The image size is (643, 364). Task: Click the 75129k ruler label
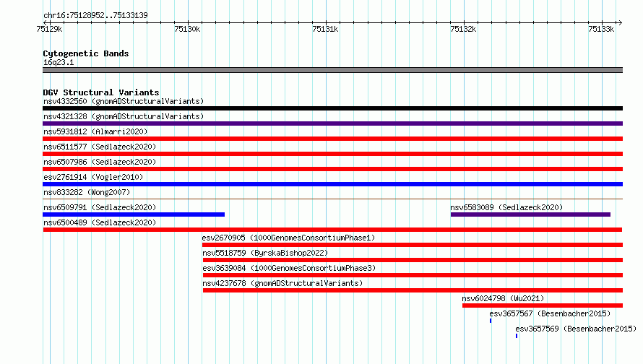pos(49,29)
